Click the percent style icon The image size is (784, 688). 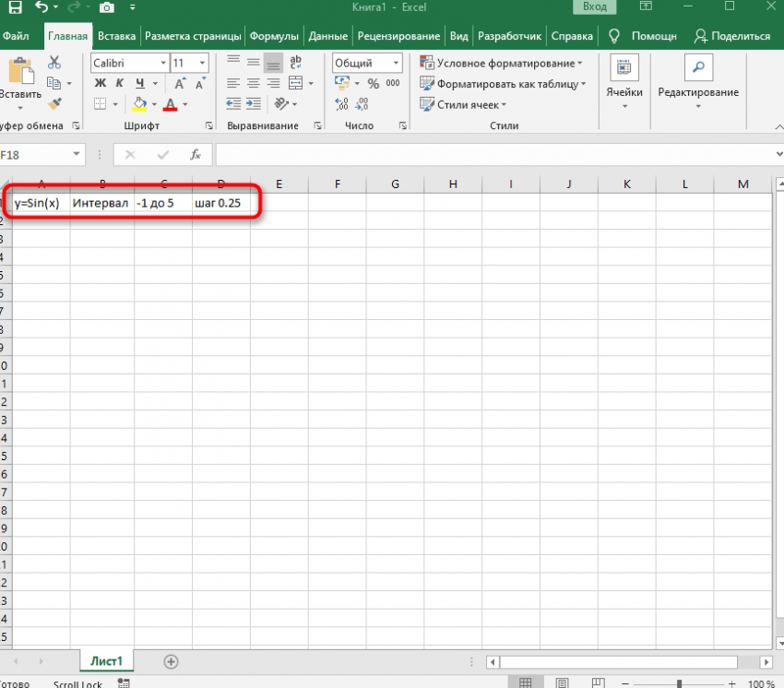point(373,84)
